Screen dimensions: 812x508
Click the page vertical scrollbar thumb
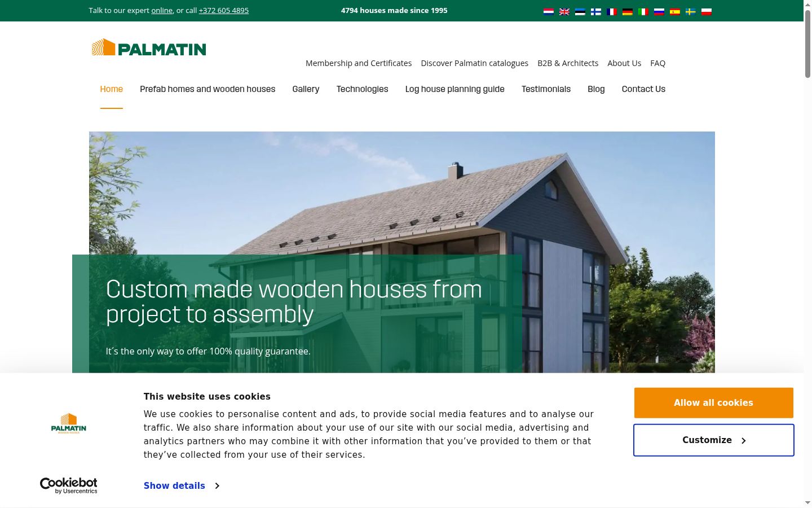pyautogui.click(x=807, y=44)
